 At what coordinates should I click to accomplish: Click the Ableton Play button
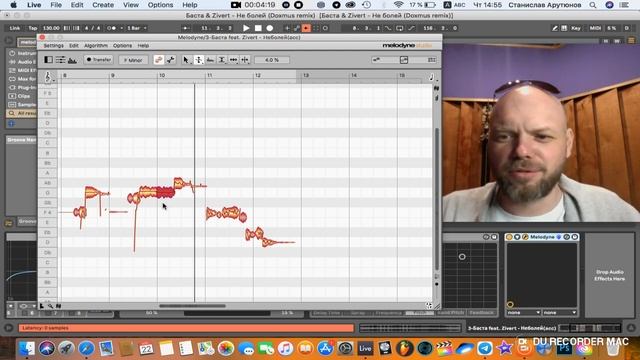(246, 28)
